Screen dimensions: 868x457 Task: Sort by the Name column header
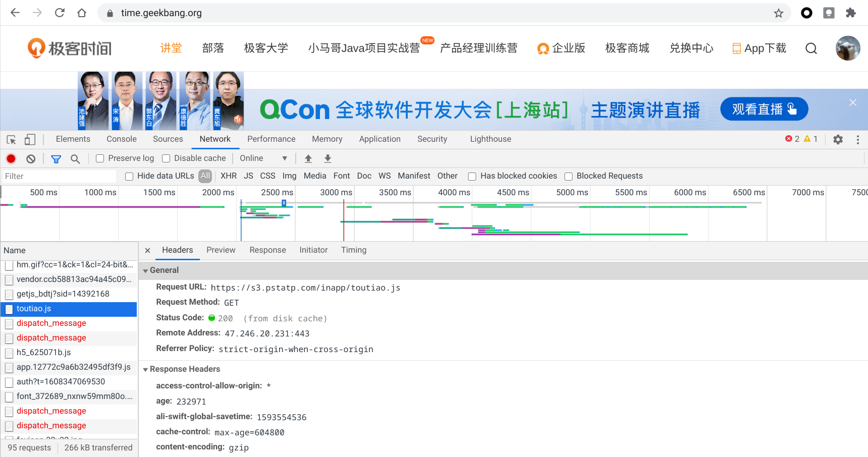(69, 250)
